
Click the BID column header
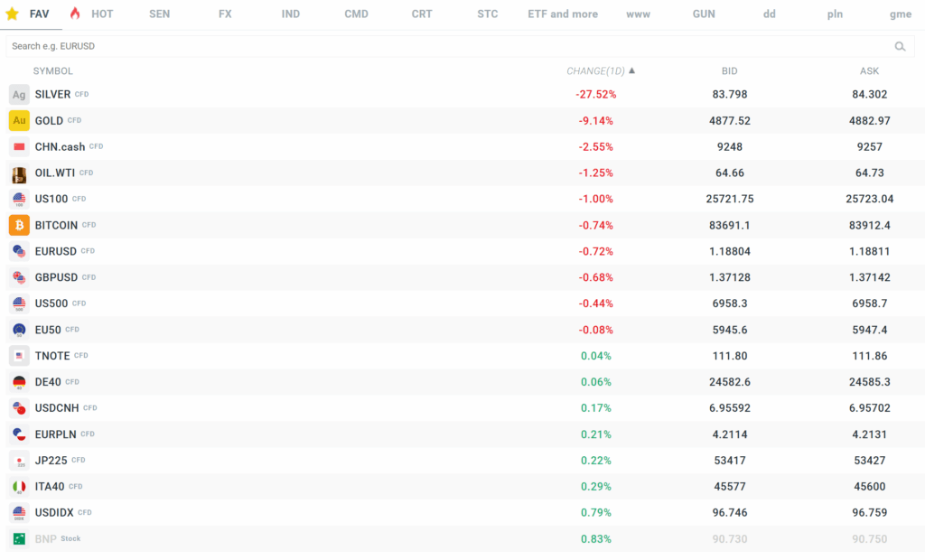tap(729, 71)
